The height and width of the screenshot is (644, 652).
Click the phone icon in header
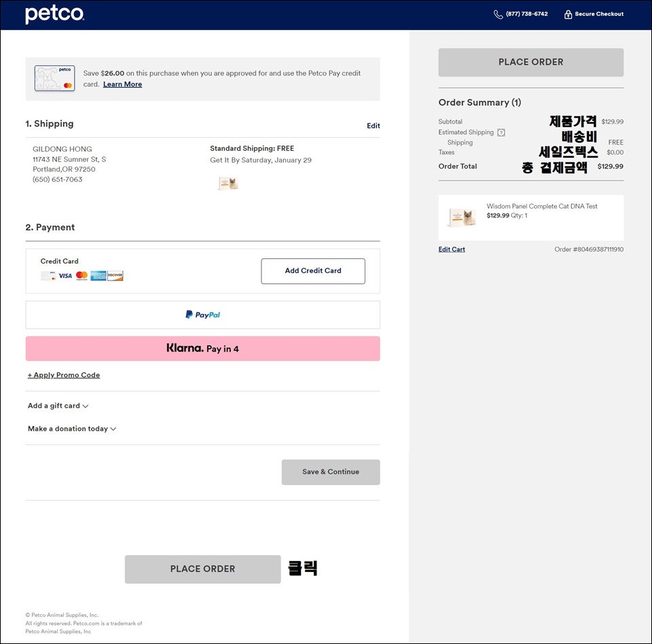[498, 14]
